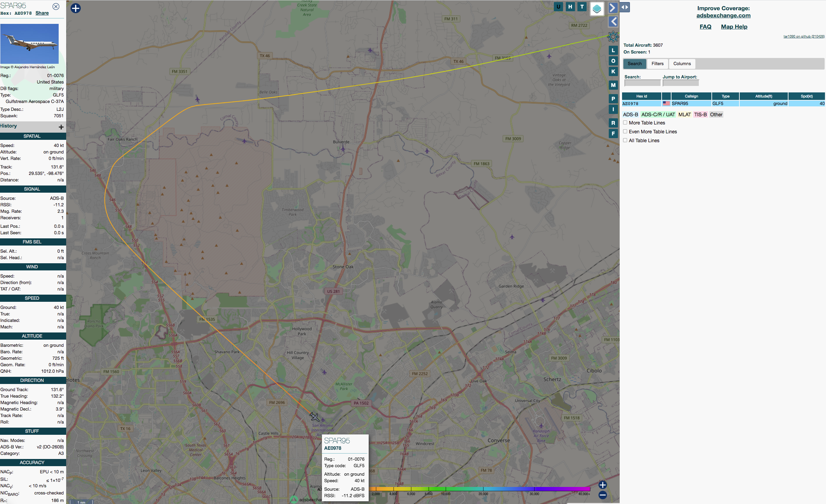Viewport: 826px width, 504px height.
Task: Sort table by Altitude(ft) column
Action: [764, 96]
